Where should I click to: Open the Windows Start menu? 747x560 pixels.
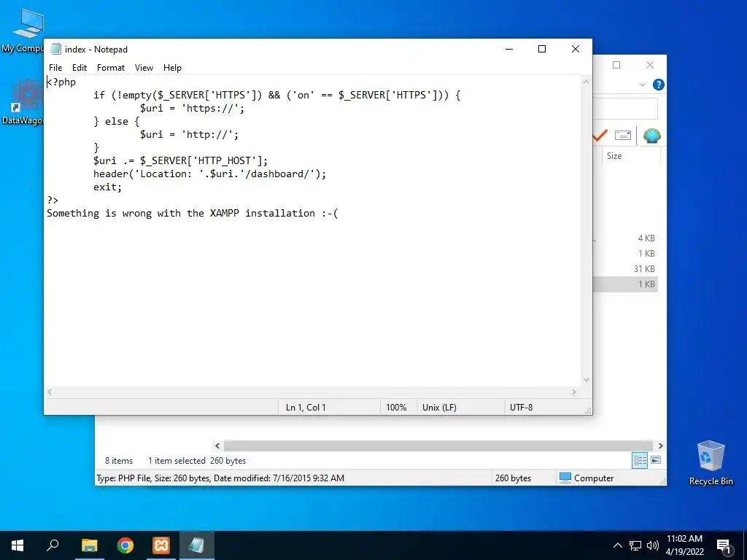tap(18, 545)
